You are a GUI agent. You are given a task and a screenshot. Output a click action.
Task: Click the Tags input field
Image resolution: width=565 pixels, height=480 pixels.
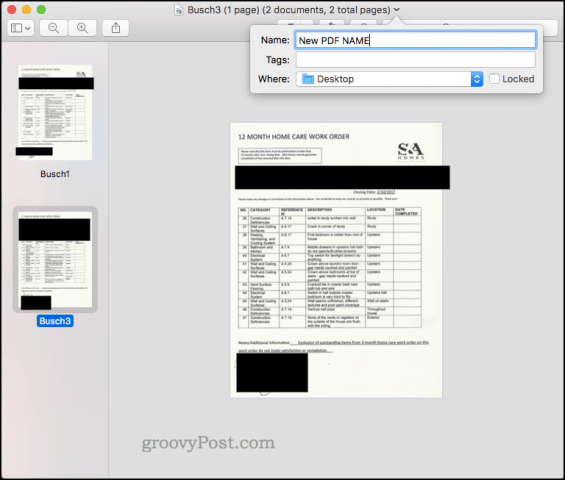coord(415,60)
